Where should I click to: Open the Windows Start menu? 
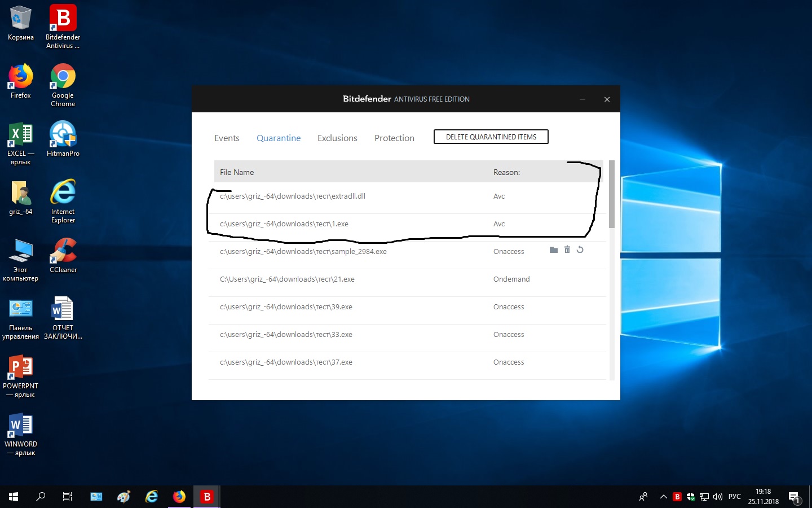click(14, 497)
